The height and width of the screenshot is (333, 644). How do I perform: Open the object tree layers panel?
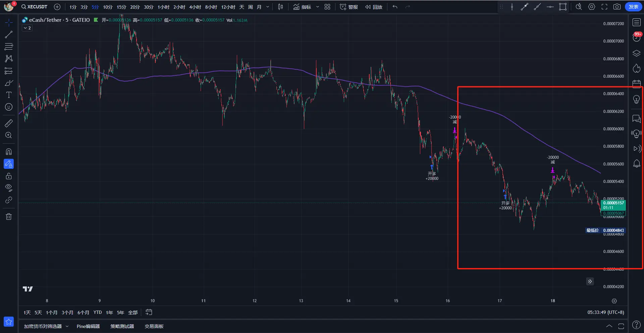[636, 53]
